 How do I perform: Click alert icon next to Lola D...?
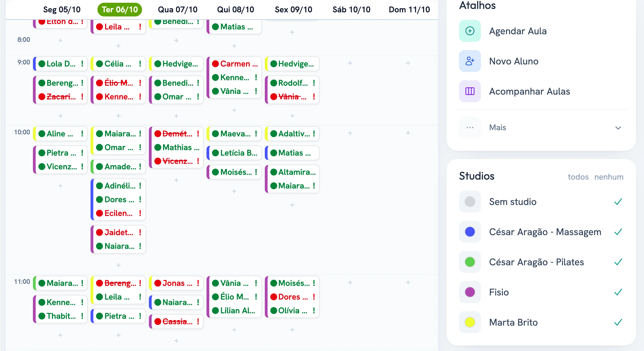click(x=82, y=64)
